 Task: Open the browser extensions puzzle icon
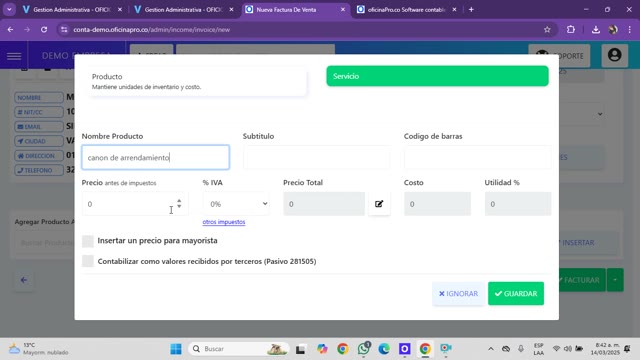coord(571,29)
